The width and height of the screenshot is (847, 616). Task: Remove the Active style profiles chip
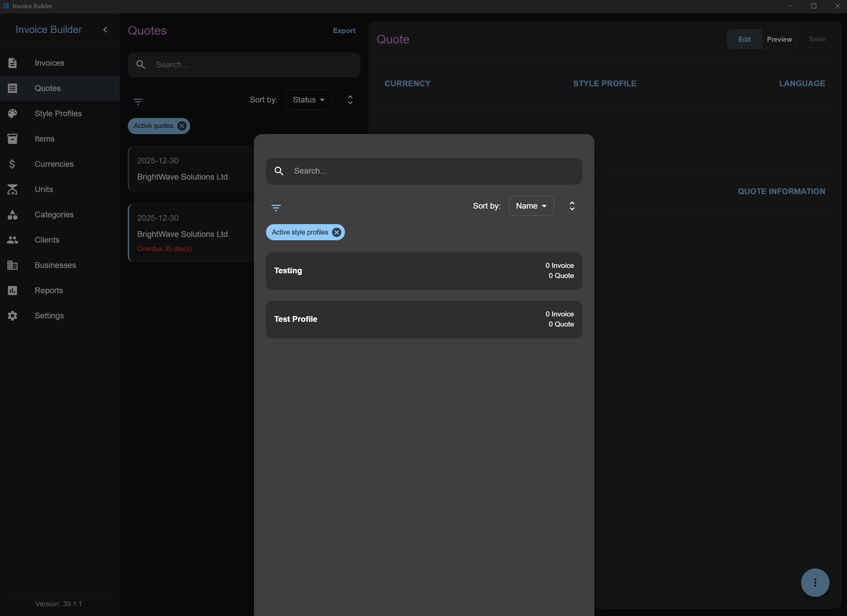(x=337, y=232)
